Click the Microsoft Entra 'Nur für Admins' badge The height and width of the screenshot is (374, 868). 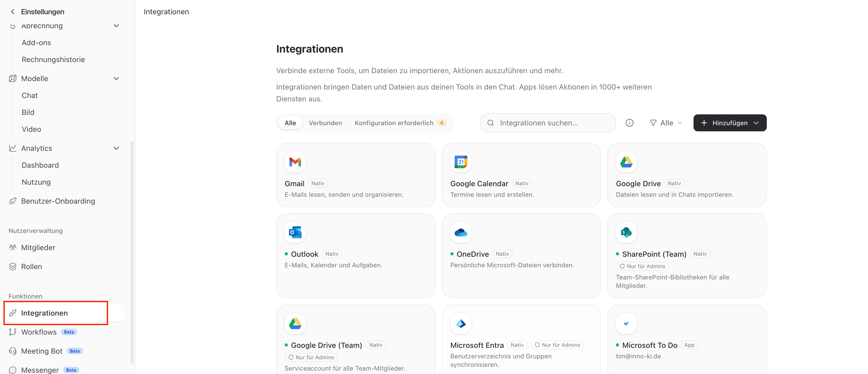[x=557, y=345]
